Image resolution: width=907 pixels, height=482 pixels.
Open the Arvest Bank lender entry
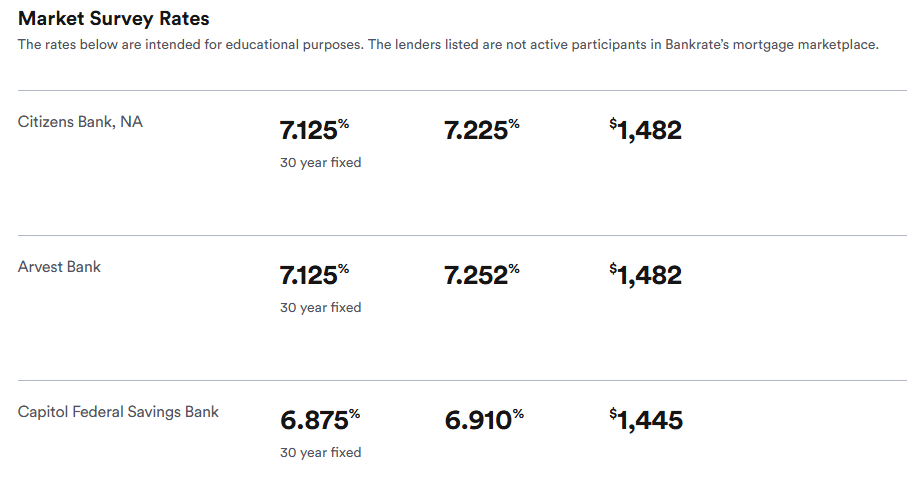point(59,267)
